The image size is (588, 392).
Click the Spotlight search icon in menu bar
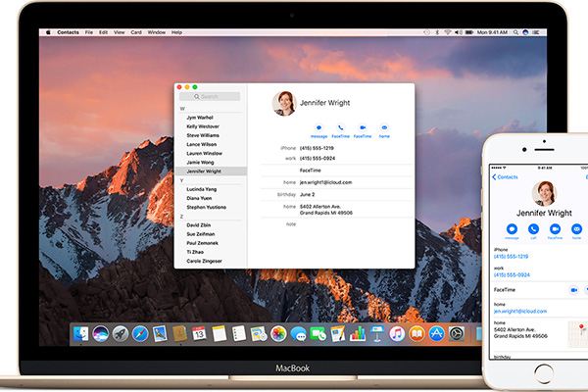tap(516, 32)
